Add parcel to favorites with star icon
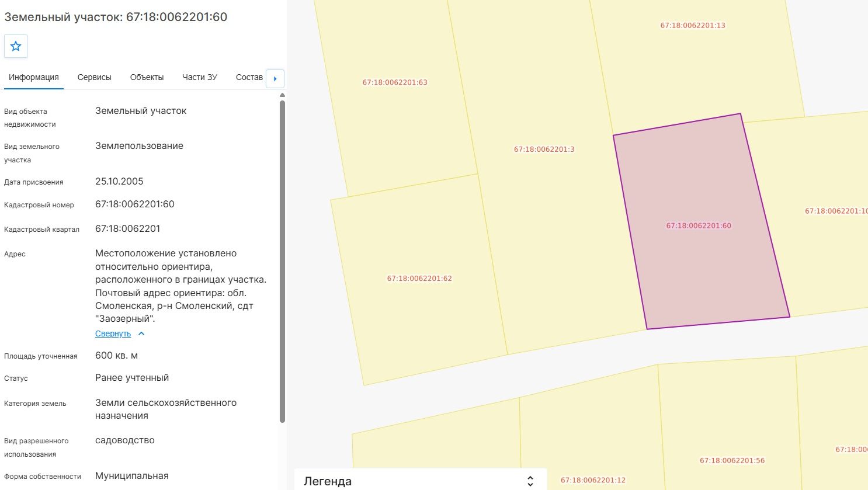 (x=16, y=46)
